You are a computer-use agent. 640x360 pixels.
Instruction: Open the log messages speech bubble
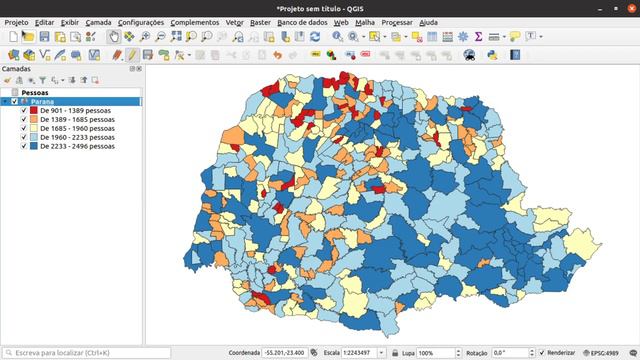point(633,353)
